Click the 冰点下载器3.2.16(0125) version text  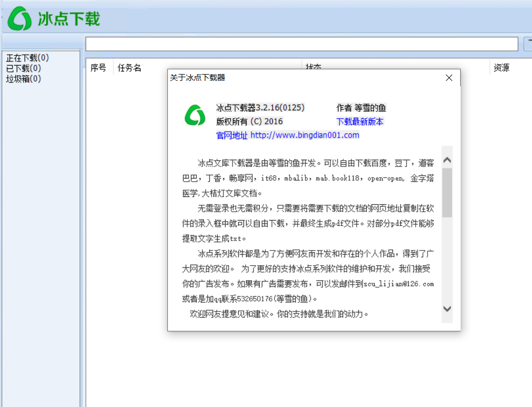click(x=260, y=108)
